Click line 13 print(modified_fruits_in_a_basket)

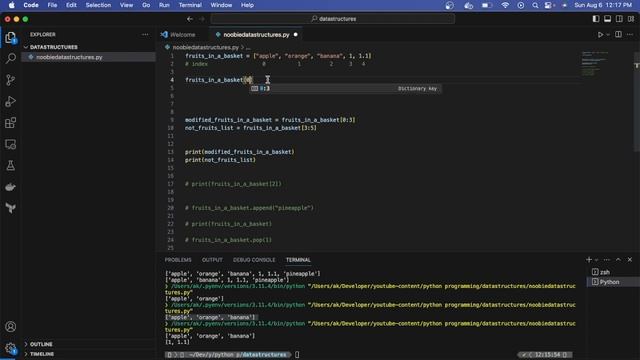coord(240,152)
